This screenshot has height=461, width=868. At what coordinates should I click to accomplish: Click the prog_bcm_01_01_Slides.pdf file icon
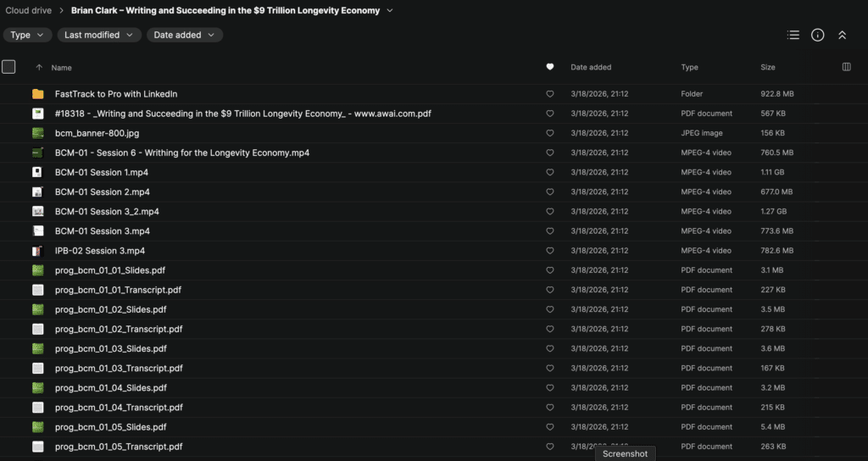(x=37, y=270)
